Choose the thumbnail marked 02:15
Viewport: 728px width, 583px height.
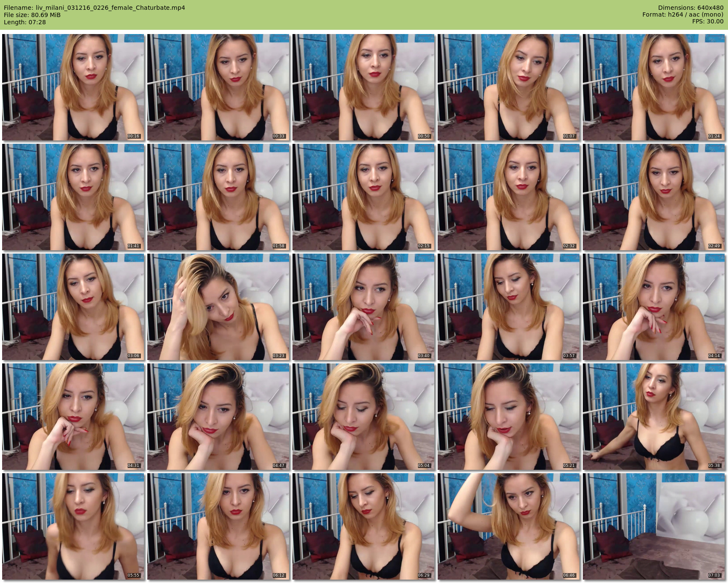point(364,197)
